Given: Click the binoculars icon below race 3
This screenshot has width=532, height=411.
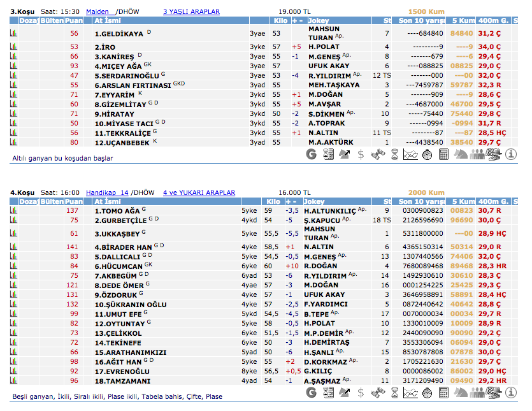Looking at the screenshot, I should click(378, 154).
